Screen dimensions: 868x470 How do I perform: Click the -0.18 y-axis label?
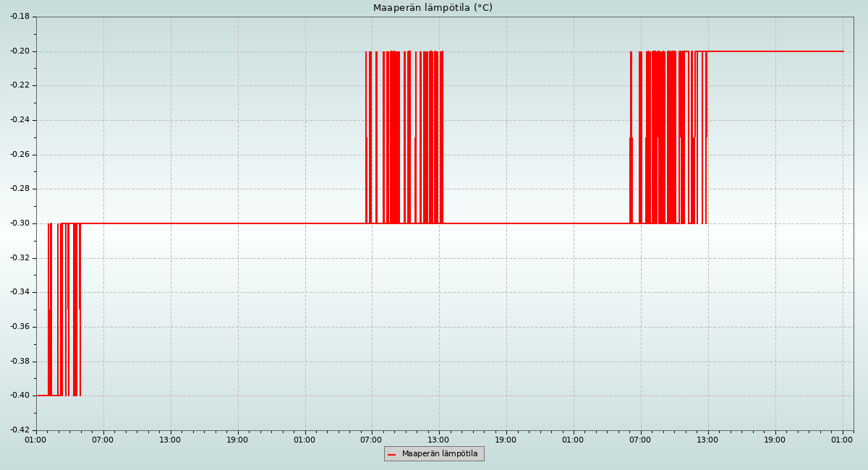(19, 17)
